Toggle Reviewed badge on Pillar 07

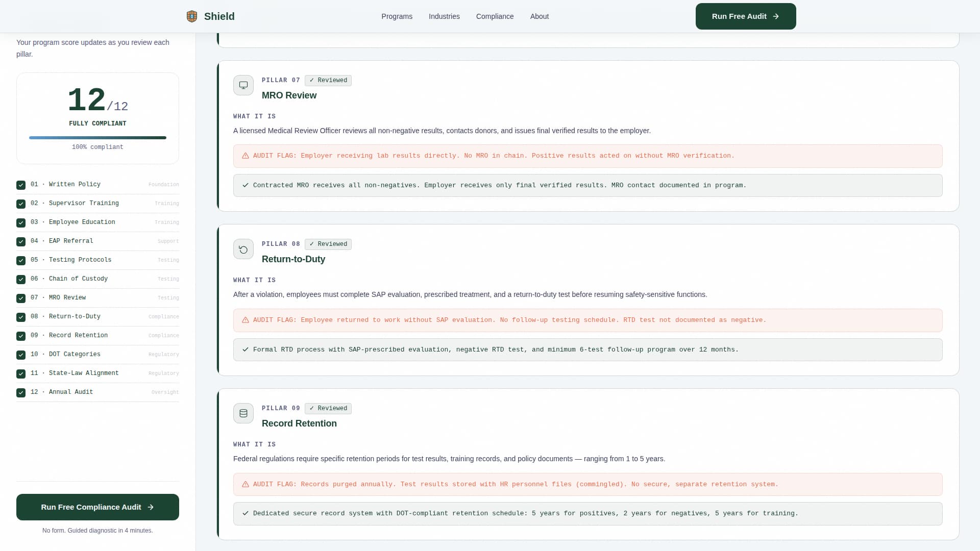coord(328,80)
